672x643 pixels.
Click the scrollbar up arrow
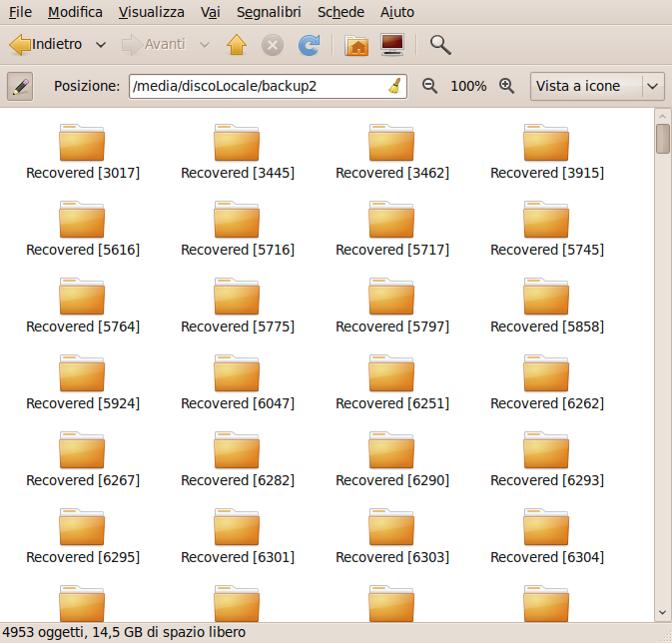click(663, 116)
